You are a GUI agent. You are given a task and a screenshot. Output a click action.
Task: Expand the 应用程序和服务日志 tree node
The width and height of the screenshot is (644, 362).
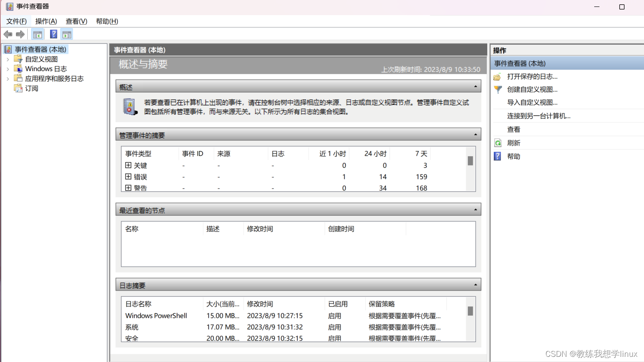[8, 79]
